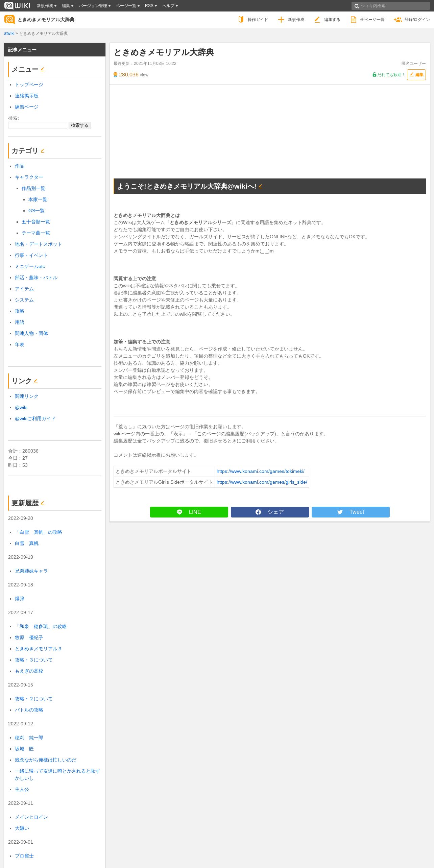Click the green unlock だれでも歓迎 icon
The width and height of the screenshot is (434, 868).
tap(374, 75)
